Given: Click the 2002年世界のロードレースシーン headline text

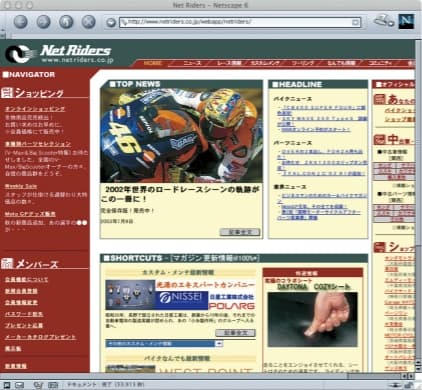Looking at the screenshot, I should [x=180, y=194].
